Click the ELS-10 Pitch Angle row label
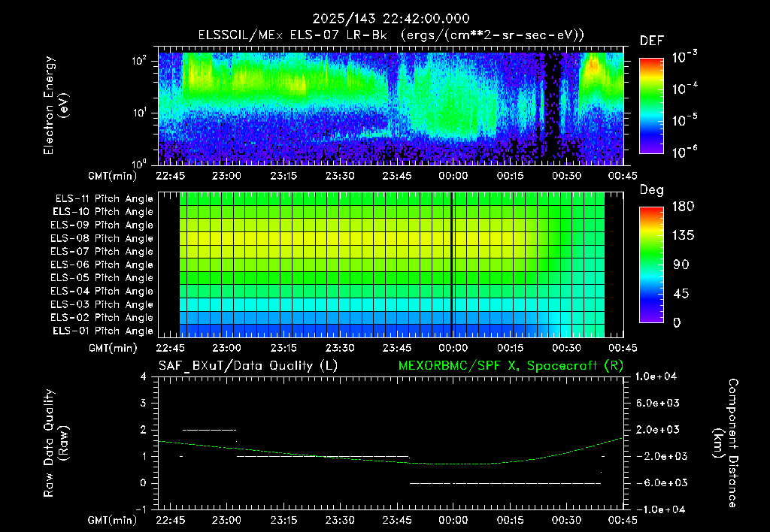Image resolution: width=770 pixels, height=532 pixels. coord(103,212)
